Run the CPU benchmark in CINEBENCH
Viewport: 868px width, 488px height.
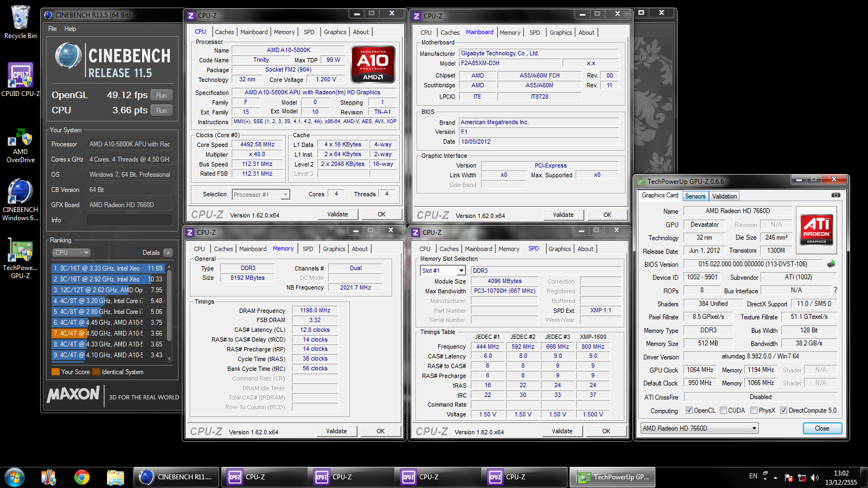pyautogui.click(x=162, y=111)
